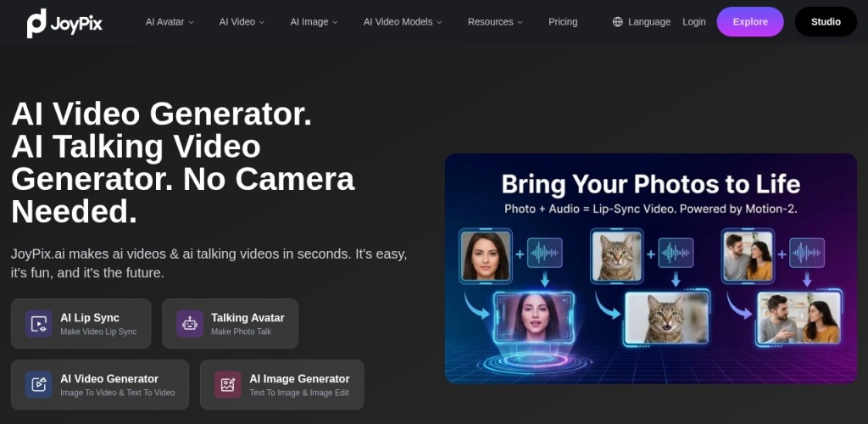This screenshot has height=424, width=868.
Task: Click the globe icon beside Language
Action: pos(617,21)
